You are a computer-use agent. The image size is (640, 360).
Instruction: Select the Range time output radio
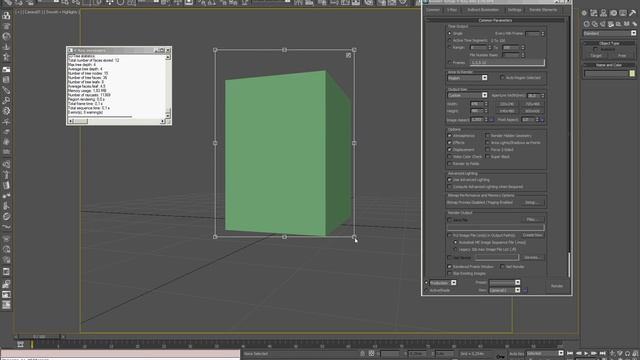pyautogui.click(x=450, y=47)
